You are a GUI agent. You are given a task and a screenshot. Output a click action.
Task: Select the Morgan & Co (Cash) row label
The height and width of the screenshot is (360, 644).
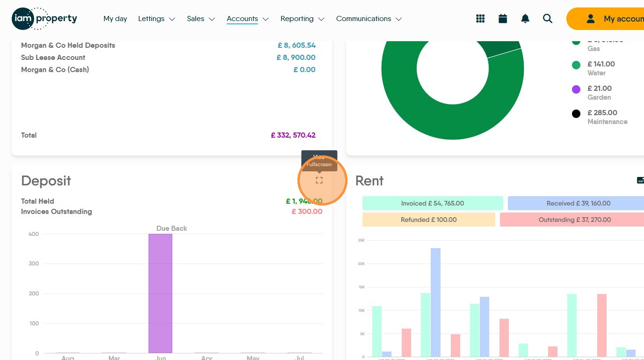[x=55, y=70]
